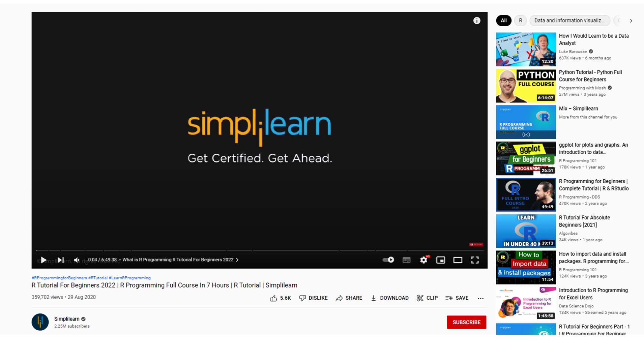Toggle the autoplay switch

click(388, 260)
